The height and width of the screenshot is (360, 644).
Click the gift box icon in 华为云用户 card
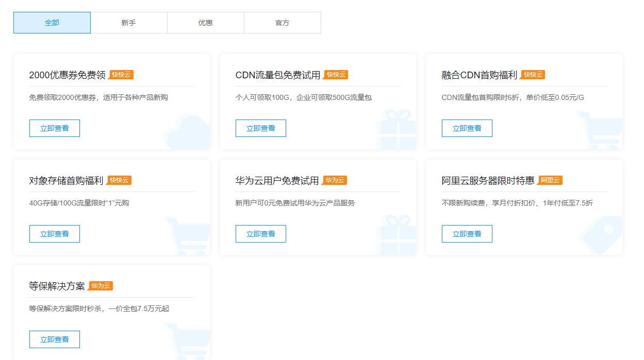396,235
